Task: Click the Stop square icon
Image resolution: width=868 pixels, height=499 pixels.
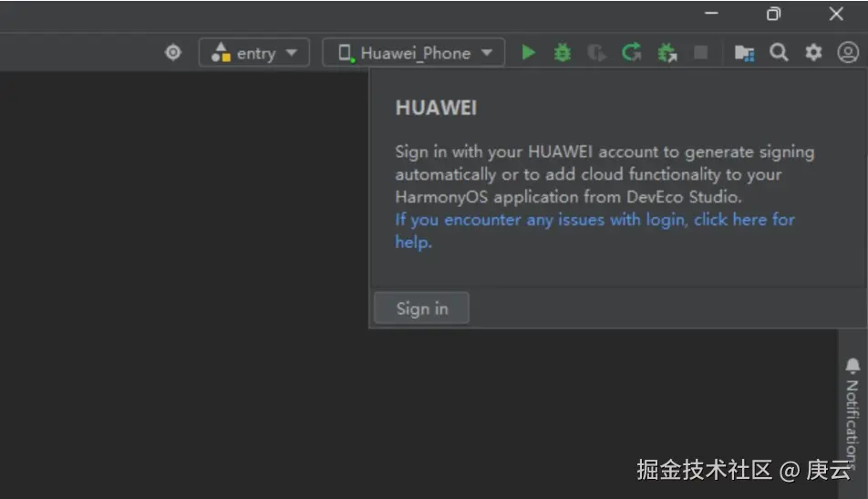Action: pos(701,53)
